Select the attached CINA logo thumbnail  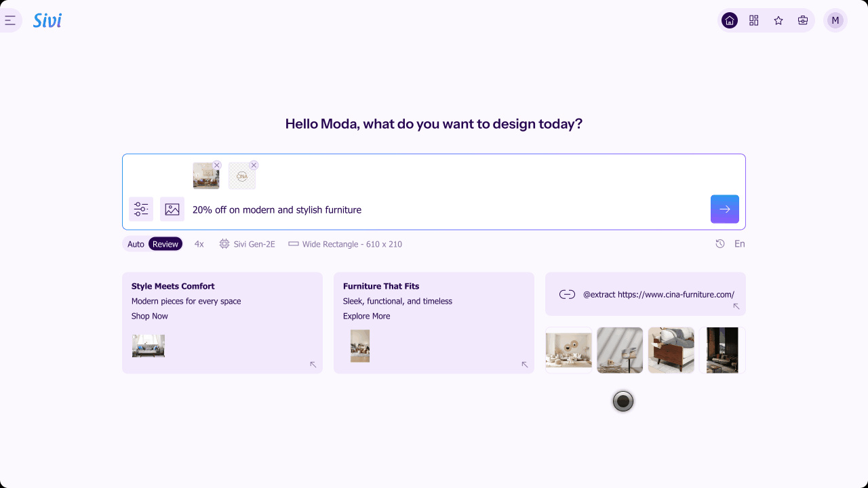[x=242, y=176]
